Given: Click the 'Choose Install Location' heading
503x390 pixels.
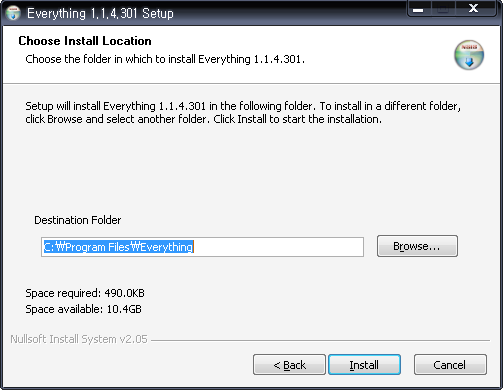Looking at the screenshot, I should [85, 41].
